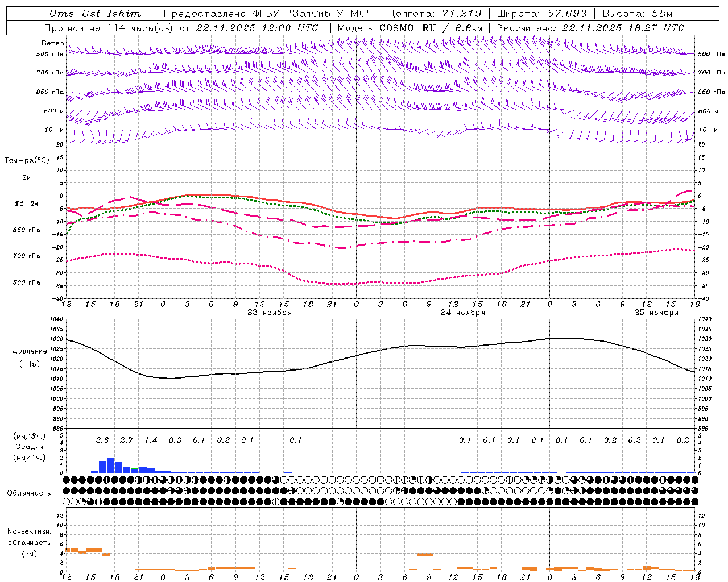Click the 1.4 precipitation amount value
Image resolution: width=728 pixels, height=582 pixels.
(x=151, y=440)
